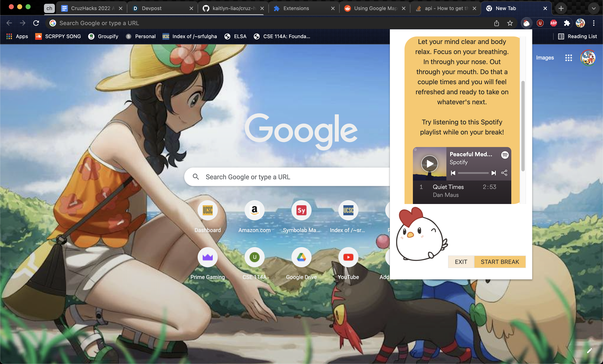Click the chicken extension icon in toolbar
This screenshot has height=364, width=603.
click(x=526, y=23)
